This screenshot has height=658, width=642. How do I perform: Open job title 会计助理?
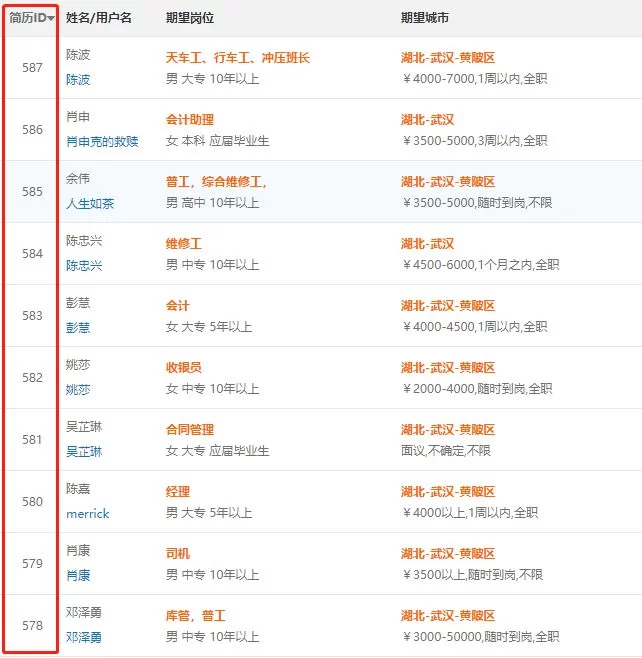pos(189,120)
